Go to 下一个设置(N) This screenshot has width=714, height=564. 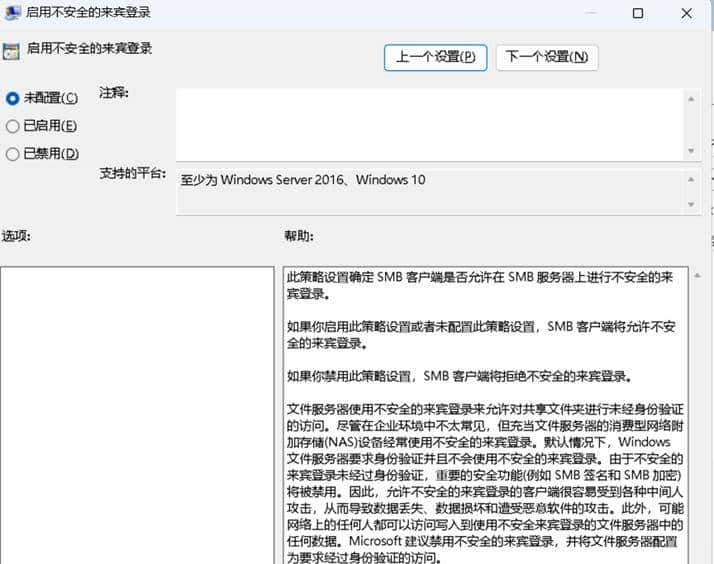pos(546,57)
